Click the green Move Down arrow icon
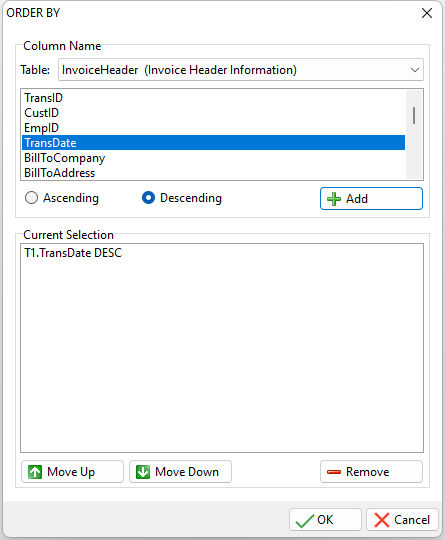 click(143, 472)
